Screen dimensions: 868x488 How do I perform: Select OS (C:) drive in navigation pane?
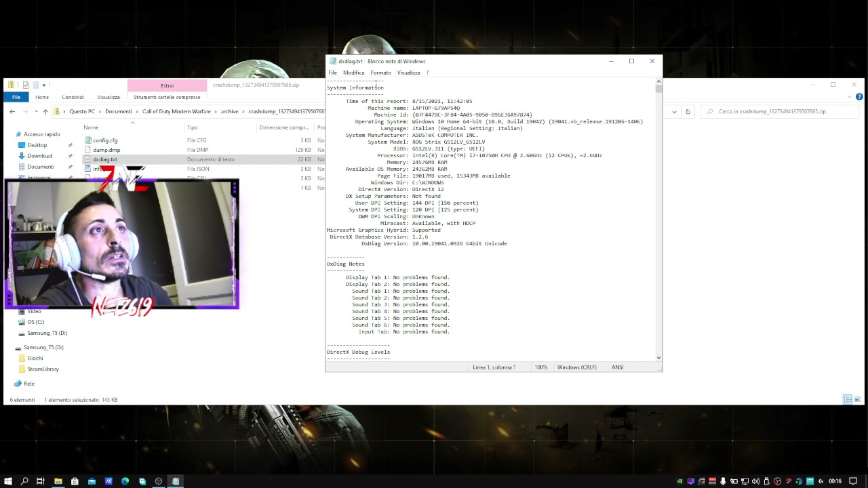point(36,322)
